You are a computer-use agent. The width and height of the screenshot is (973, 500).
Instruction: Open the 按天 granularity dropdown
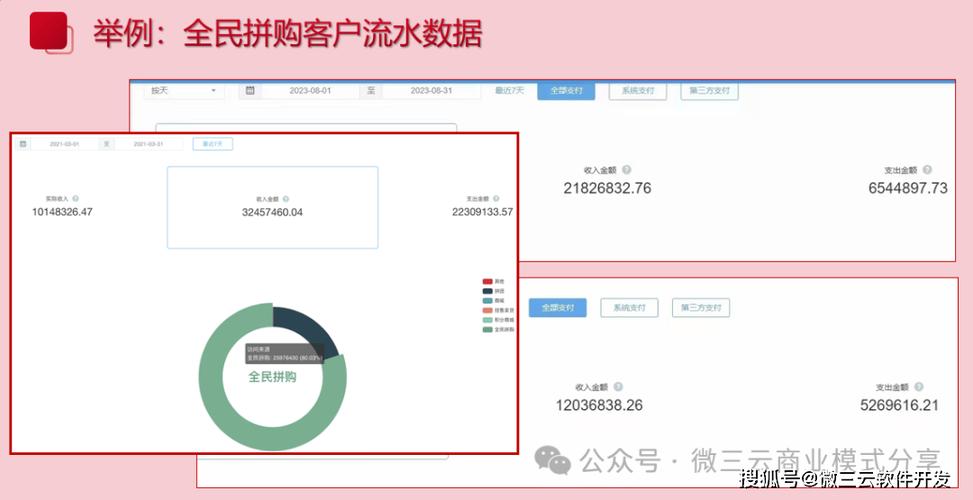[x=184, y=91]
